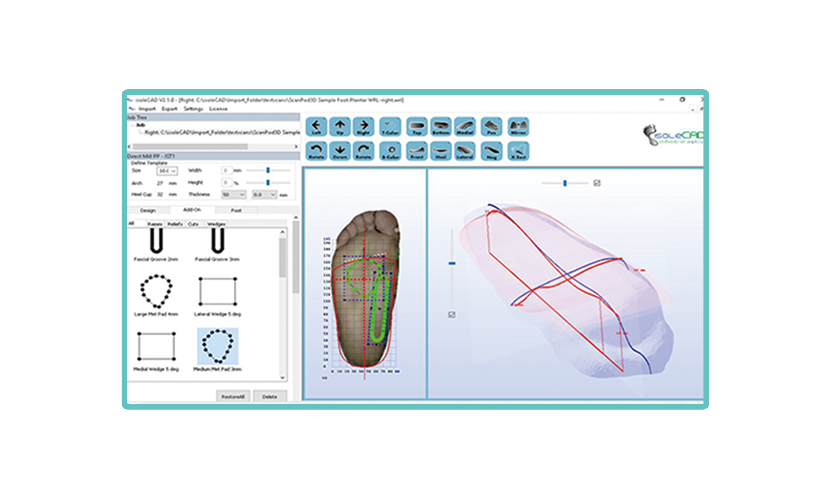Switch to the Foot tab
This screenshot has height=504, width=840.
236,210
